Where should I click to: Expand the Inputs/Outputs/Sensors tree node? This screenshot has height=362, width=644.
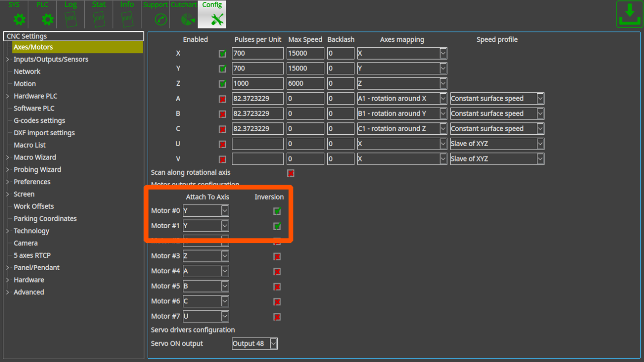point(8,60)
